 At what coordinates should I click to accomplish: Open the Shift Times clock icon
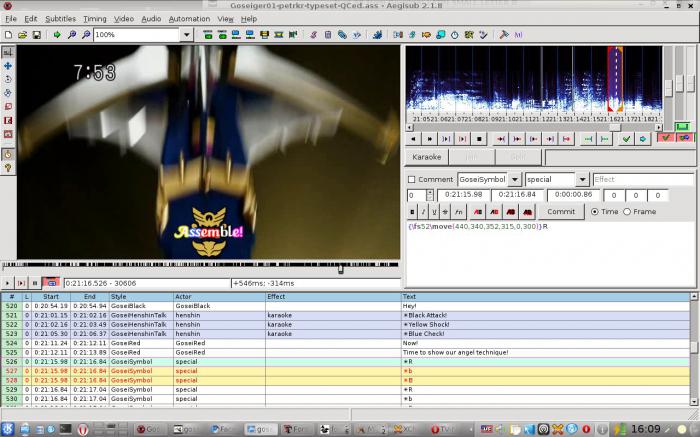tap(454, 34)
